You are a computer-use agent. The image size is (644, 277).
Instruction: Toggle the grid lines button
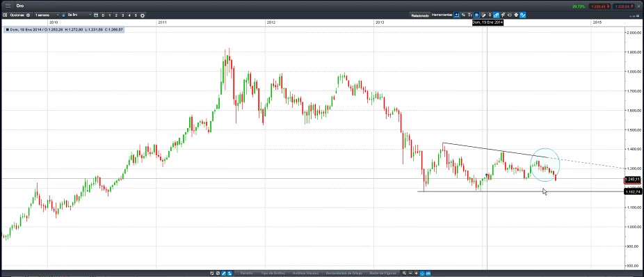point(476,15)
